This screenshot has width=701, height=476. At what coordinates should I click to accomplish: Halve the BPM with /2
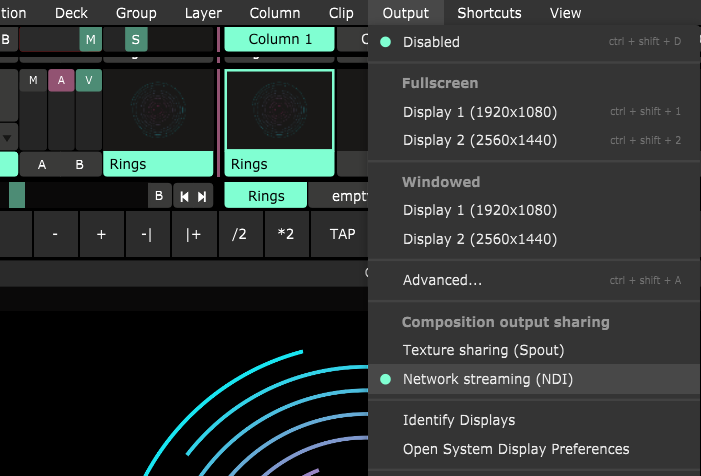coord(240,234)
